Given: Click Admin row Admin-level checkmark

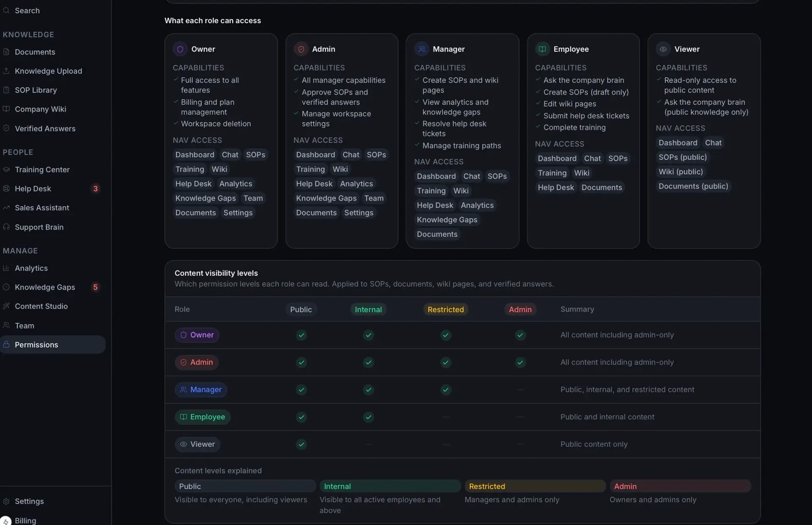Looking at the screenshot, I should pyautogui.click(x=520, y=362).
